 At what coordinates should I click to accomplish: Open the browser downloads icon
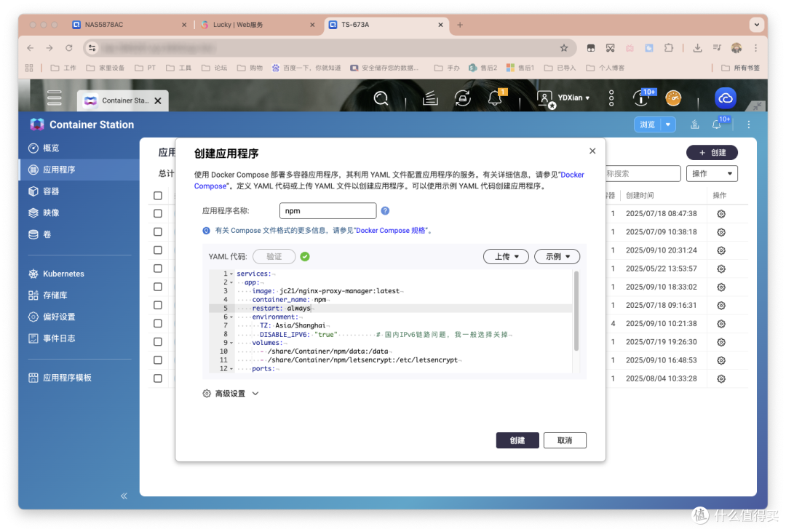697,48
